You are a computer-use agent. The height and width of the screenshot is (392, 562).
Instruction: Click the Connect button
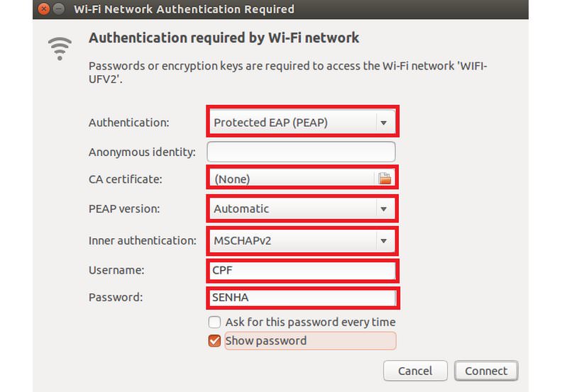[x=486, y=371]
